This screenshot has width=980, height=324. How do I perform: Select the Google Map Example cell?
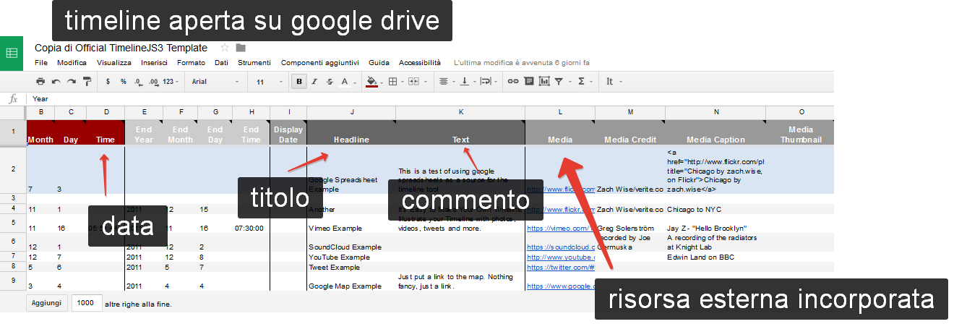351,281
